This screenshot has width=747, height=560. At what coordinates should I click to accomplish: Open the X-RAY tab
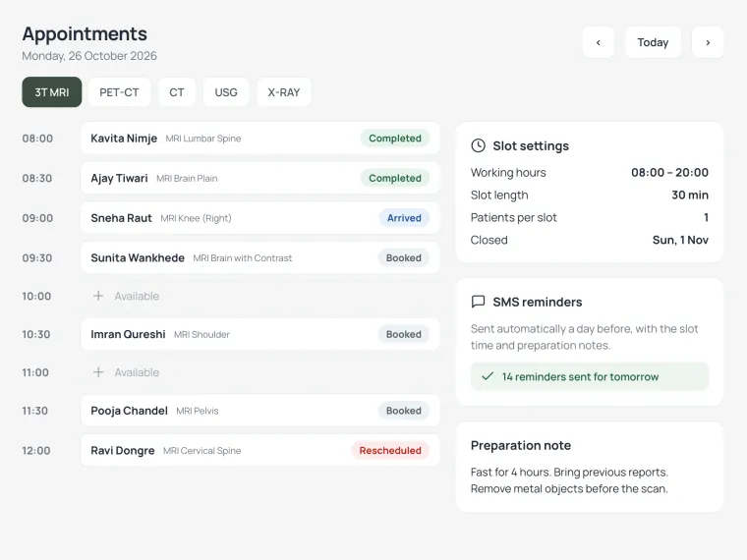(x=284, y=92)
